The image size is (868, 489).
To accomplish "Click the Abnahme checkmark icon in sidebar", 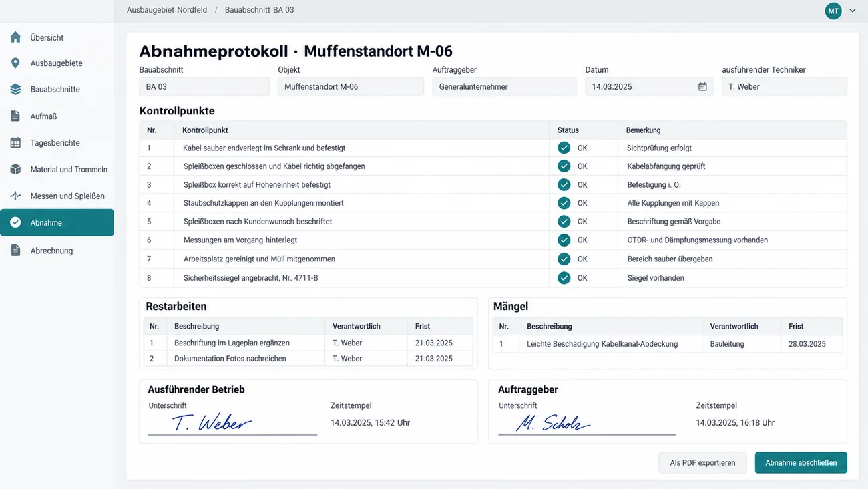I will click(15, 222).
